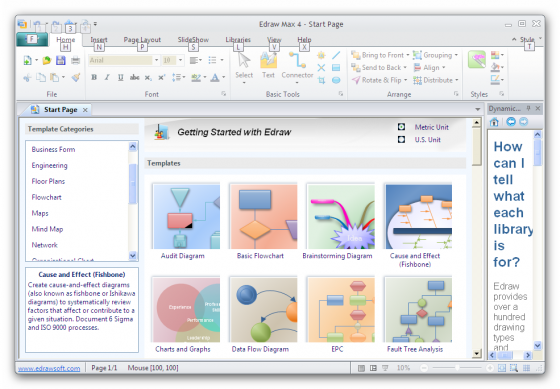This screenshot has width=560, height=389.
Task: Click the home icon in Dynamic Help
Action: click(494, 122)
